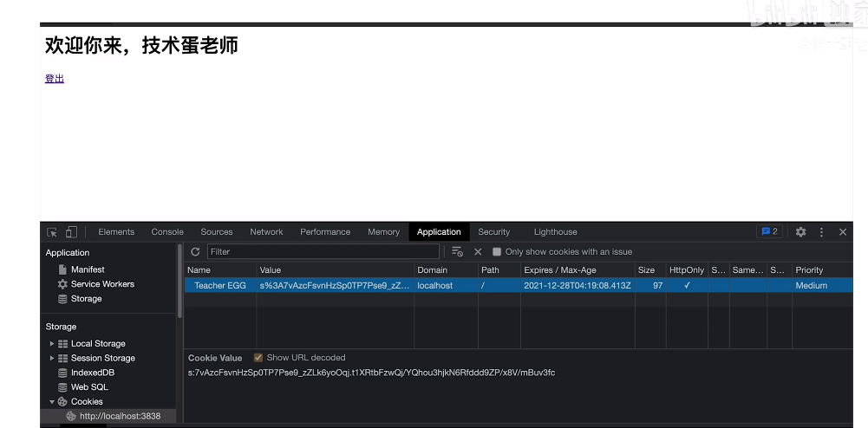Image resolution: width=868 pixels, height=428 pixels.
Task: Open DevTools settings gear
Action: click(800, 232)
